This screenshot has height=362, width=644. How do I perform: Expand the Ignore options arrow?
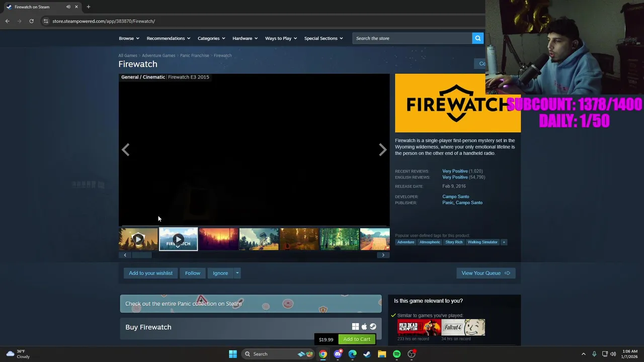(237, 273)
